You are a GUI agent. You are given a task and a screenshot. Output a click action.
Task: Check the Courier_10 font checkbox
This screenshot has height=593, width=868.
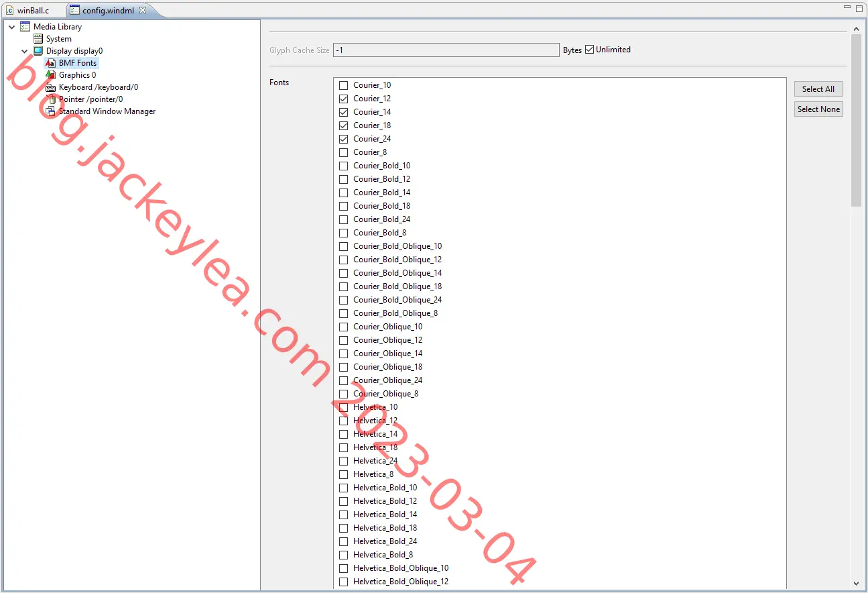pos(344,85)
